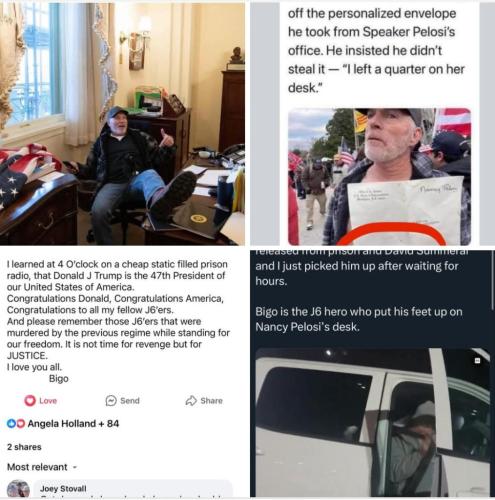This screenshot has width=495, height=500.
Task: Click the Share arrow icon
Action: [x=191, y=400]
